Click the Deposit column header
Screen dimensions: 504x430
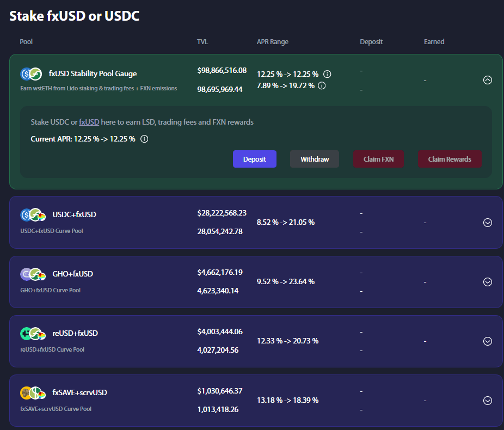pos(371,42)
